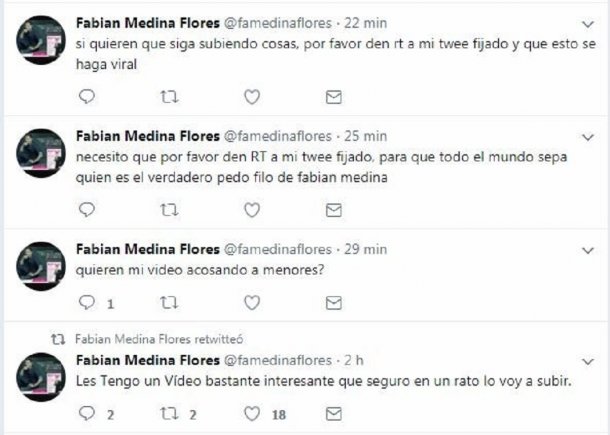Like the 2 h tweet with 18 likes
Screen dimensions: 610x435
pos(252,413)
